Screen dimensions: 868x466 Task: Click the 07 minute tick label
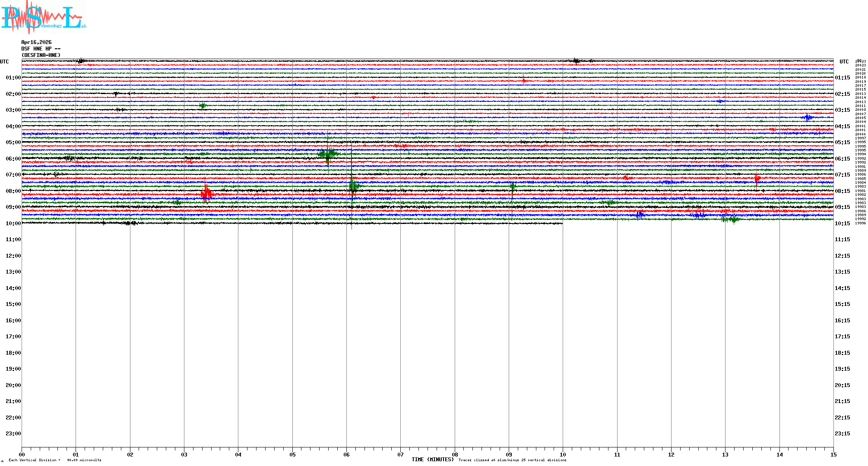pos(400,454)
